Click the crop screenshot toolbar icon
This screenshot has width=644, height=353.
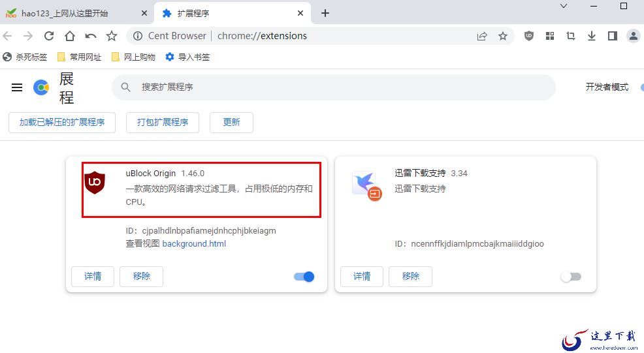(571, 36)
